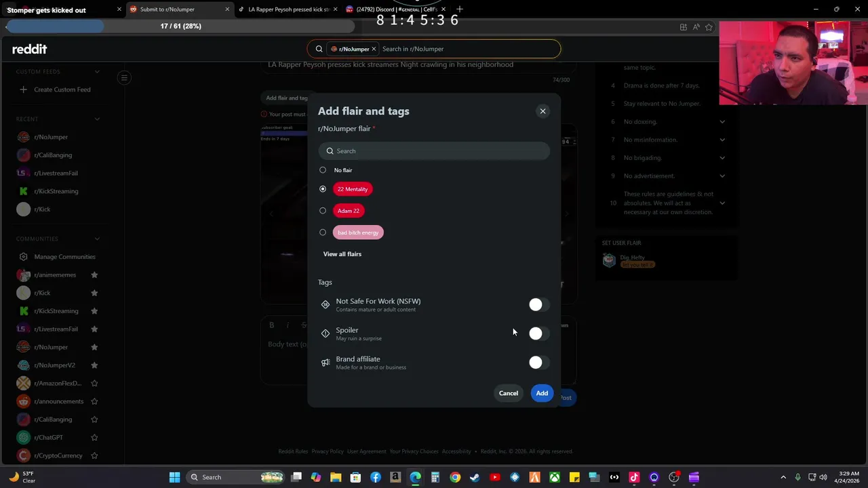
Task: Click the plus icon for Create Custom Feed
Action: (x=23, y=89)
